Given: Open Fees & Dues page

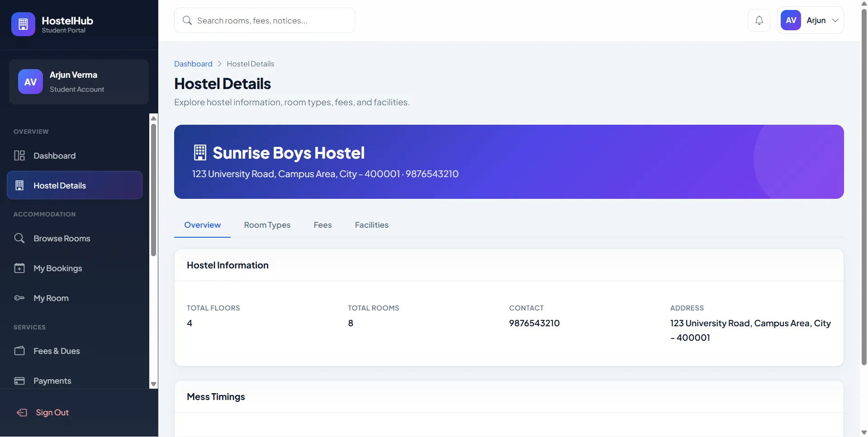Looking at the screenshot, I should click(75, 351).
